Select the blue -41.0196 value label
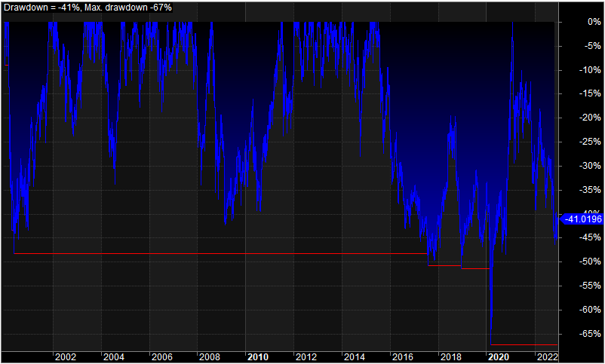Screen dimensions: 605x364 click(580, 219)
